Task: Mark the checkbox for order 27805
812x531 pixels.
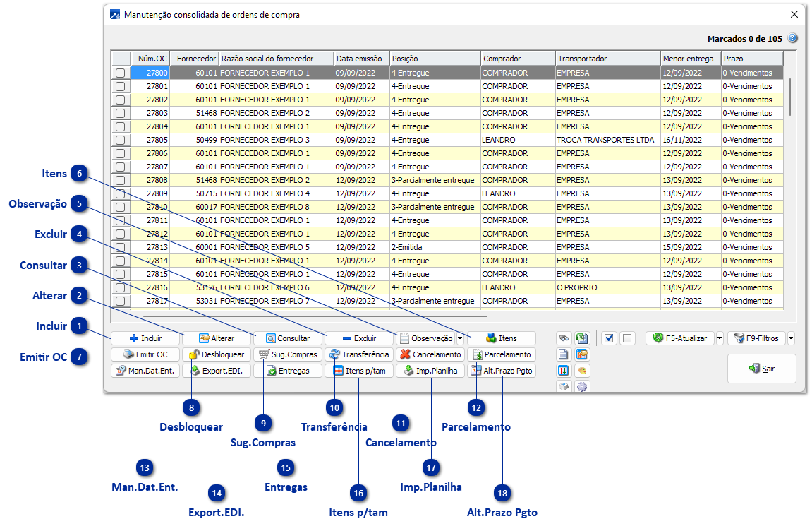Action: coord(121,140)
